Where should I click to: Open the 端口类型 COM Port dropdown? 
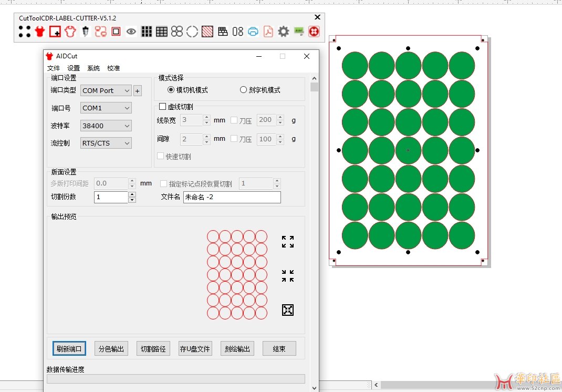click(x=106, y=90)
